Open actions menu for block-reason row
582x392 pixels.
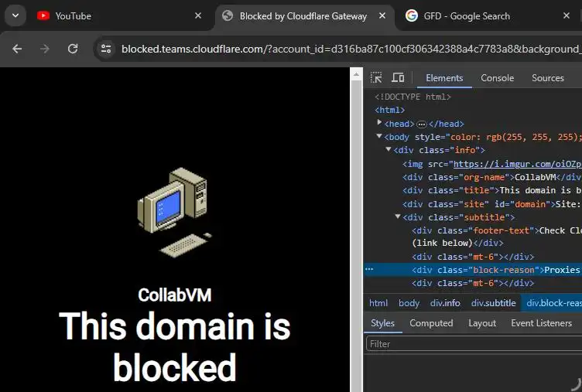(x=369, y=269)
